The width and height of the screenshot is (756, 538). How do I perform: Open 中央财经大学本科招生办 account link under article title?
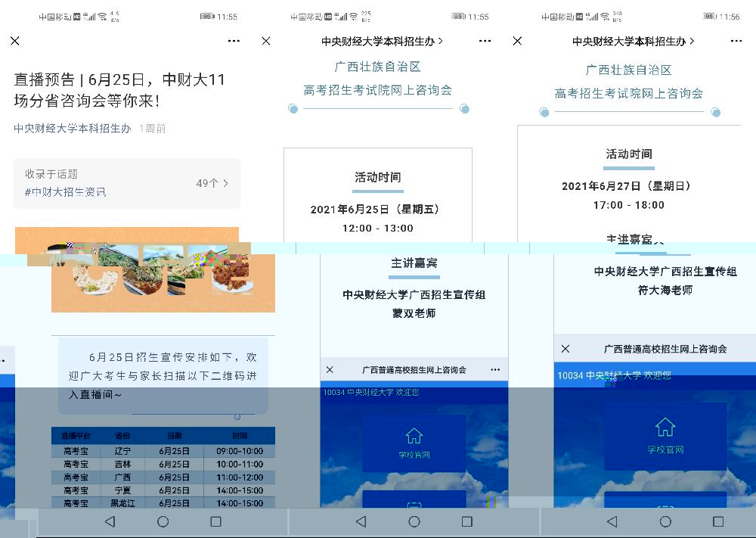click(x=73, y=129)
